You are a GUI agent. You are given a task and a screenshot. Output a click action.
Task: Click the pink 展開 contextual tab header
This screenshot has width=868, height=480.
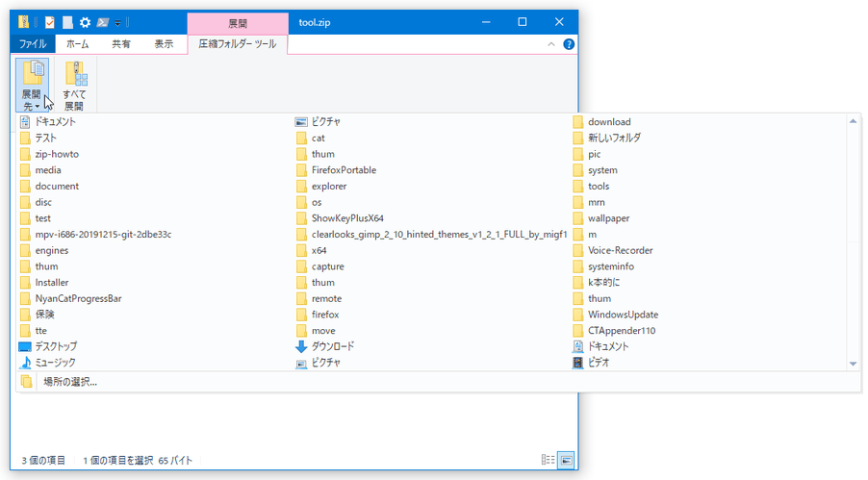coord(238,23)
